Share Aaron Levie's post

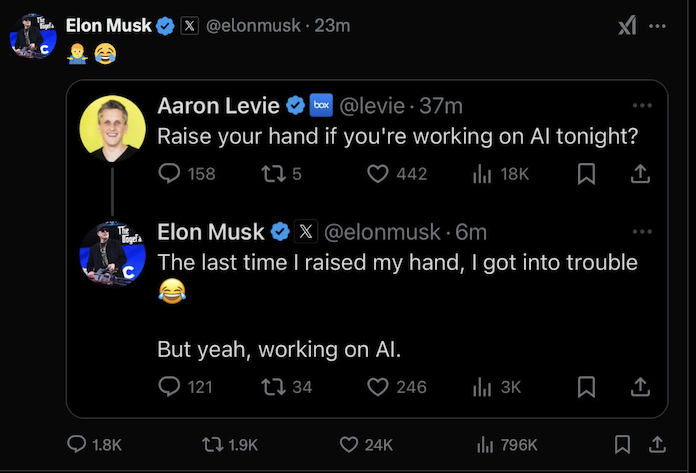tap(641, 174)
